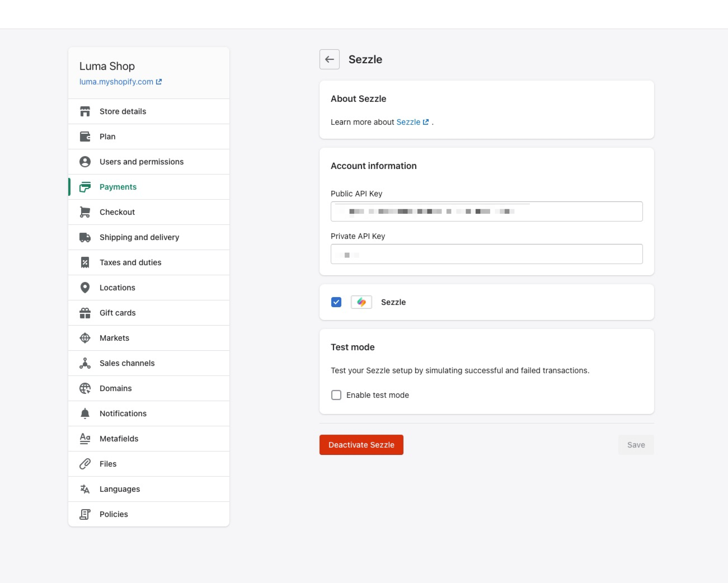This screenshot has height=583, width=728.
Task: Click the Store details storefront icon
Action: 85,111
